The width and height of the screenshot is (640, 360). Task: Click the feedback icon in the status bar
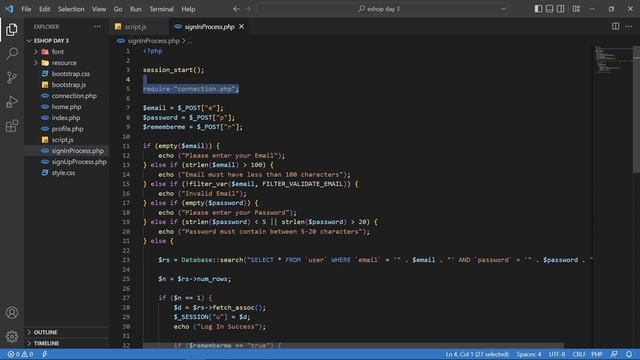point(614,354)
